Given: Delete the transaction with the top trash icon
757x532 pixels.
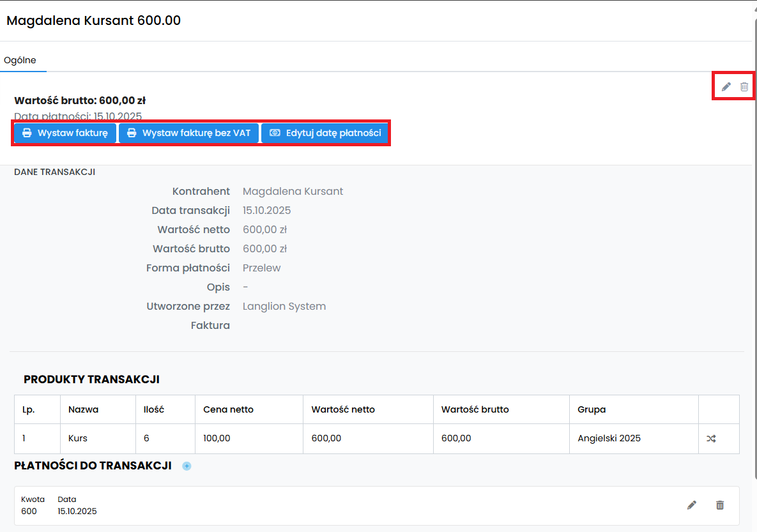Looking at the screenshot, I should (x=744, y=87).
